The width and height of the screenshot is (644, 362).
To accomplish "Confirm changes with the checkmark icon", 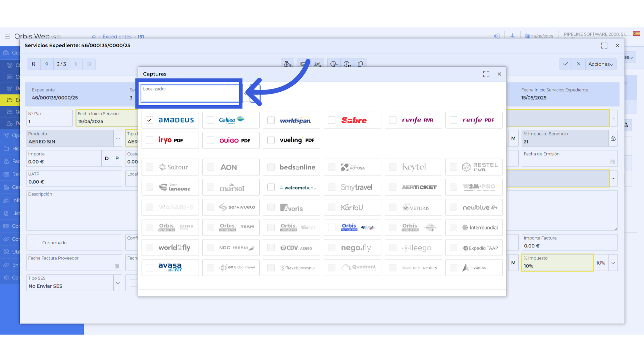I will [x=565, y=64].
